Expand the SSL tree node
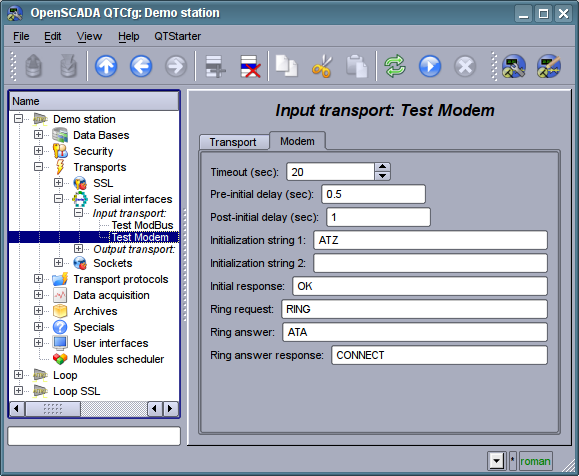 pyautogui.click(x=58, y=182)
